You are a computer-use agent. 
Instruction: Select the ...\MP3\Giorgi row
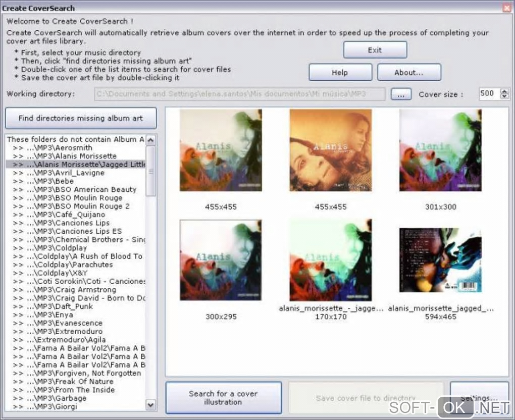pos(76,406)
